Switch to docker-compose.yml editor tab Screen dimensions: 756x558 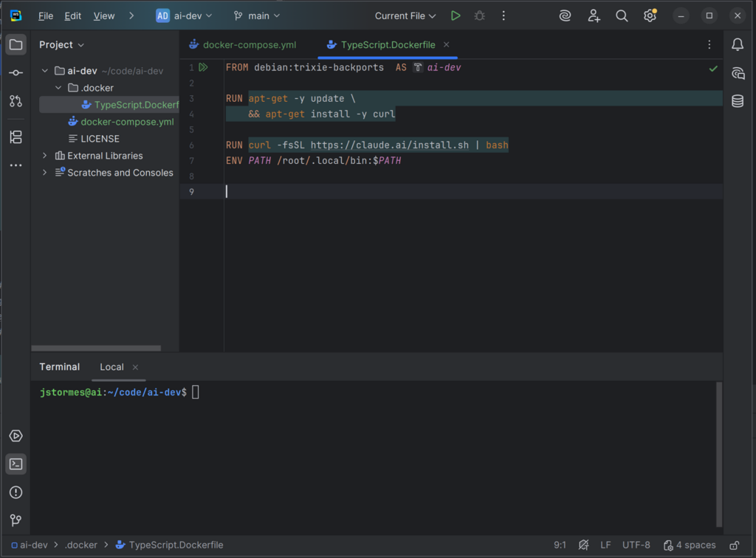pyautogui.click(x=249, y=45)
